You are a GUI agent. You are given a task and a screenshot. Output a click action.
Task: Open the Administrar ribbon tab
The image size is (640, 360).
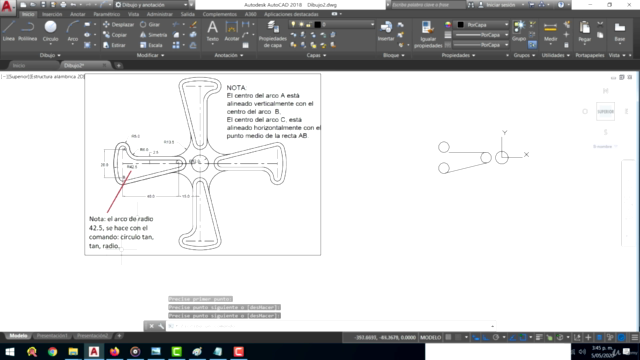(160, 14)
